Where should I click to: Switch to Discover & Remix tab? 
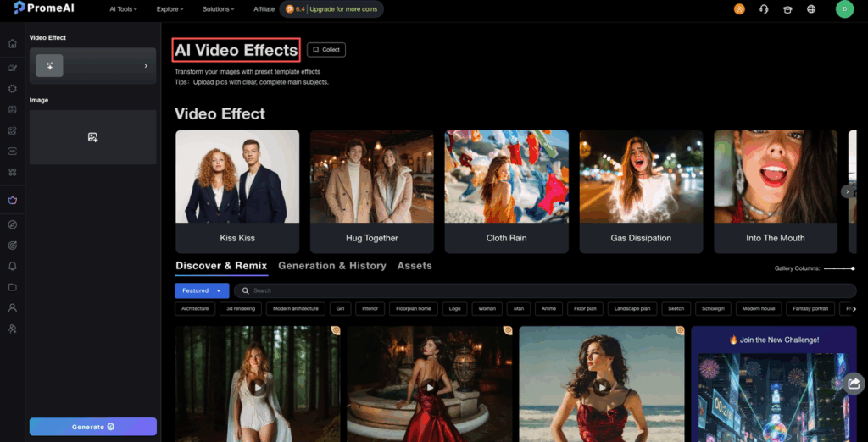(221, 266)
